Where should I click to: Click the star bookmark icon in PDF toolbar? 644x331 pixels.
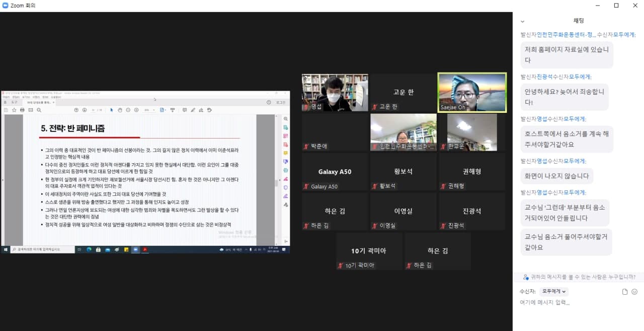tap(14, 110)
